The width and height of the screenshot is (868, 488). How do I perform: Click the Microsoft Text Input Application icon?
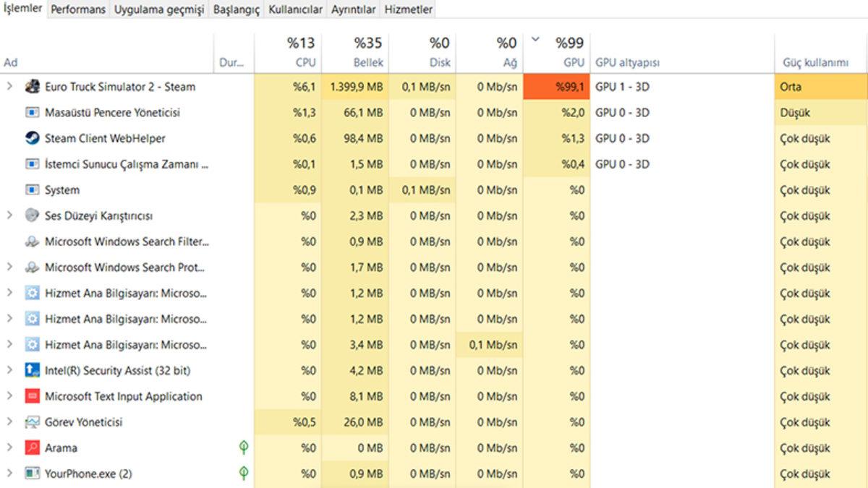[x=32, y=396]
